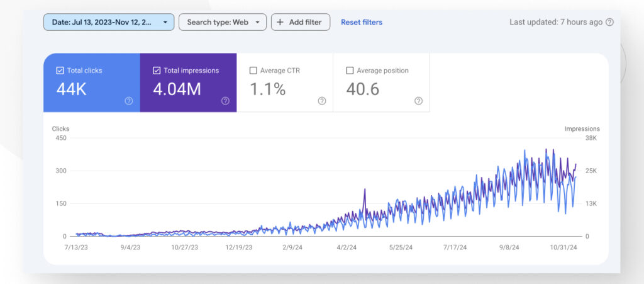The height and width of the screenshot is (284, 644).
Task: Click the Add filter button
Action: point(301,22)
